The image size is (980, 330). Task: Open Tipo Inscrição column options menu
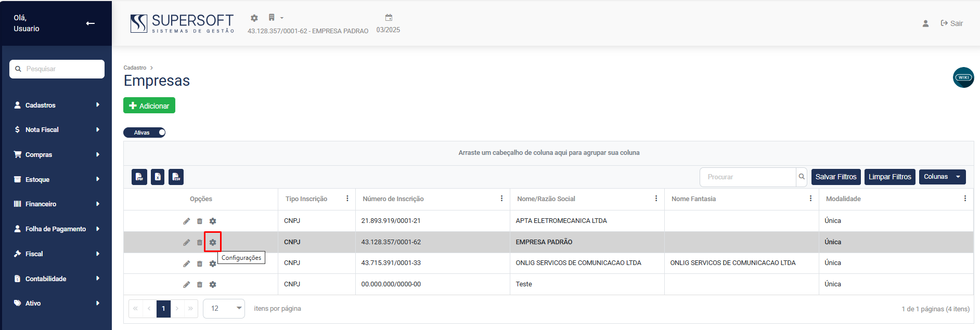[x=347, y=199]
